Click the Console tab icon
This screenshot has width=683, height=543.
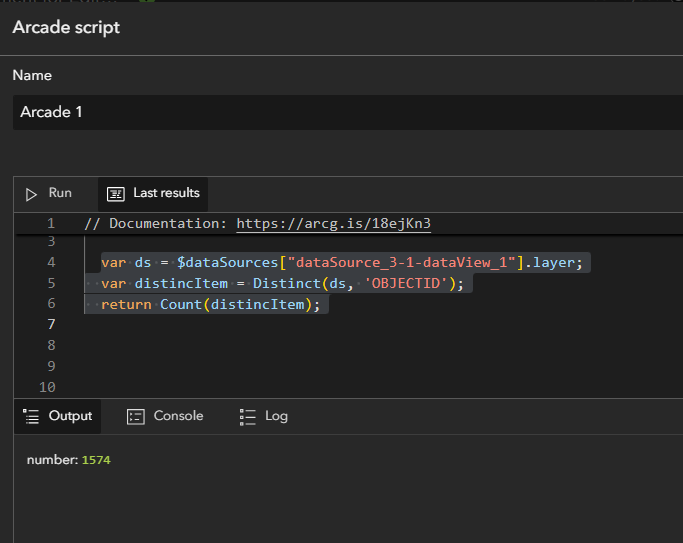click(136, 416)
